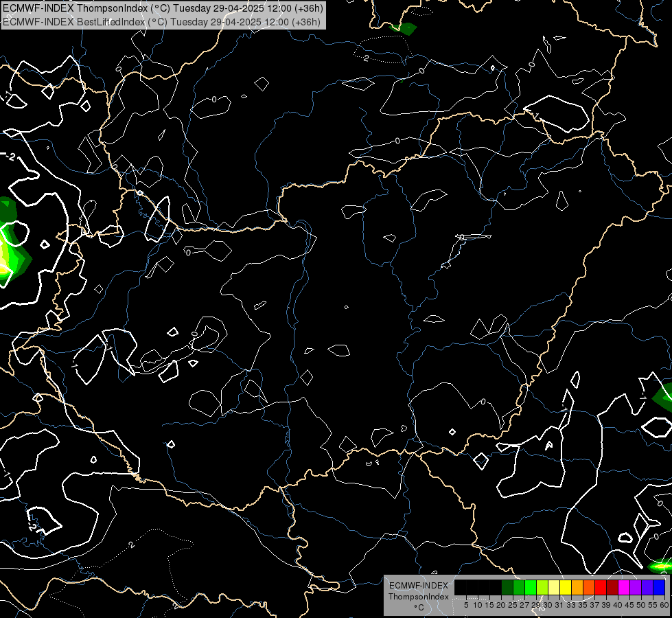Select the dark red 39-40 legend swatch
The height and width of the screenshot is (618, 672).
612,587
